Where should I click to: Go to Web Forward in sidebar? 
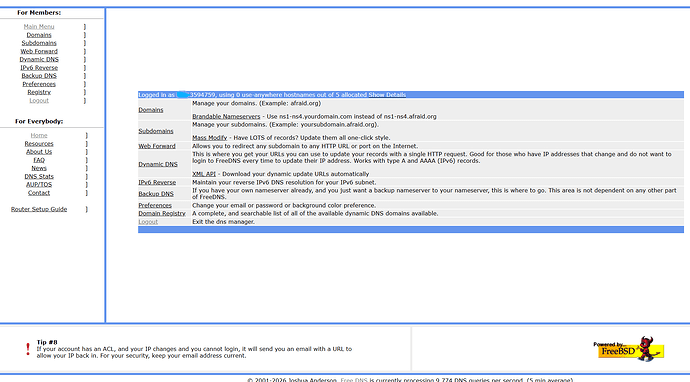coord(39,51)
